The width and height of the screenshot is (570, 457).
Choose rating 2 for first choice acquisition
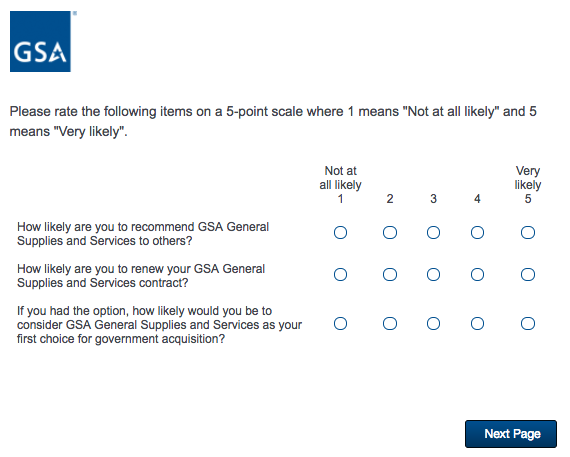[x=390, y=324]
